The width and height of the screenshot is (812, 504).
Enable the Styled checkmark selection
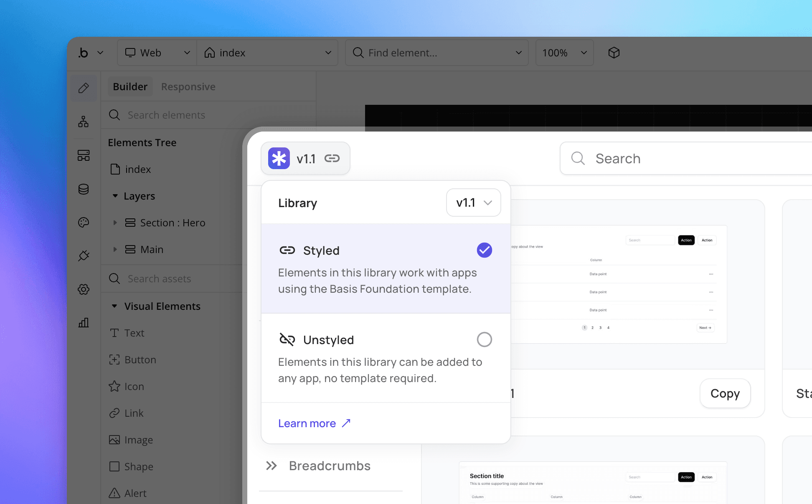pyautogui.click(x=484, y=250)
